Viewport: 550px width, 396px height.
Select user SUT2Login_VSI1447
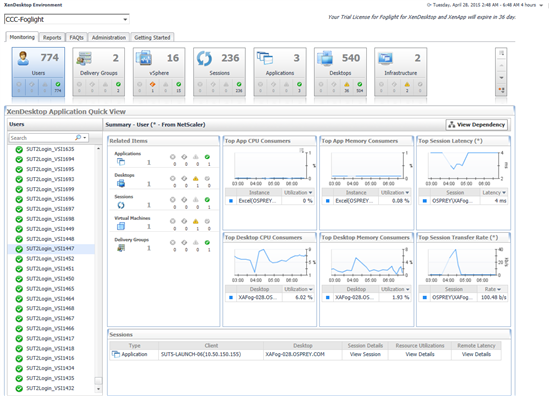point(50,249)
